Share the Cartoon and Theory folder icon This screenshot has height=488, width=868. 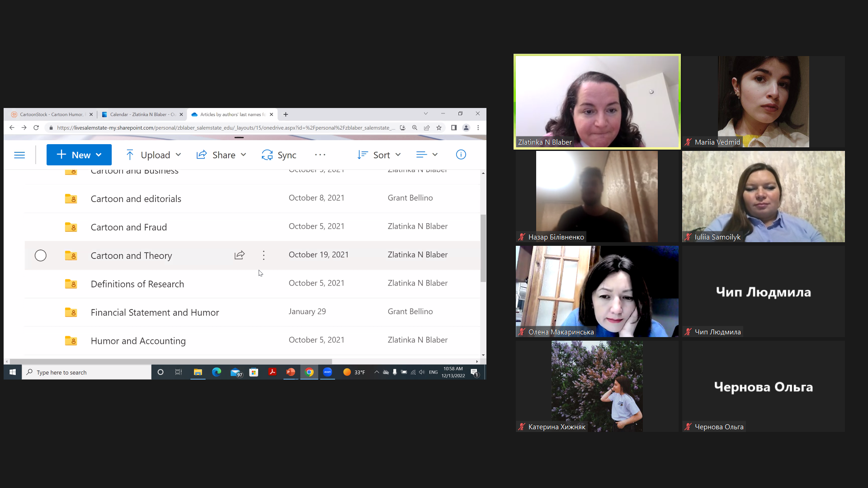pyautogui.click(x=240, y=255)
